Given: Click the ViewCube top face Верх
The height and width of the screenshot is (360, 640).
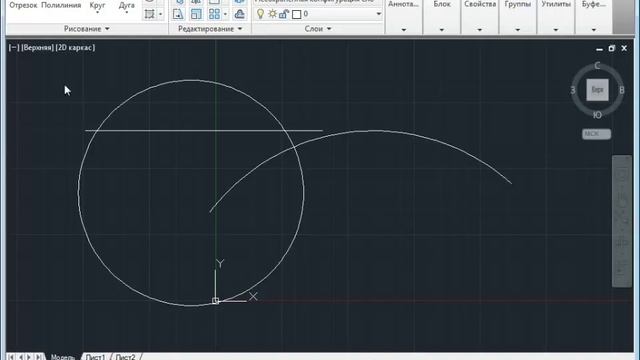Looking at the screenshot, I should pyautogui.click(x=597, y=90).
